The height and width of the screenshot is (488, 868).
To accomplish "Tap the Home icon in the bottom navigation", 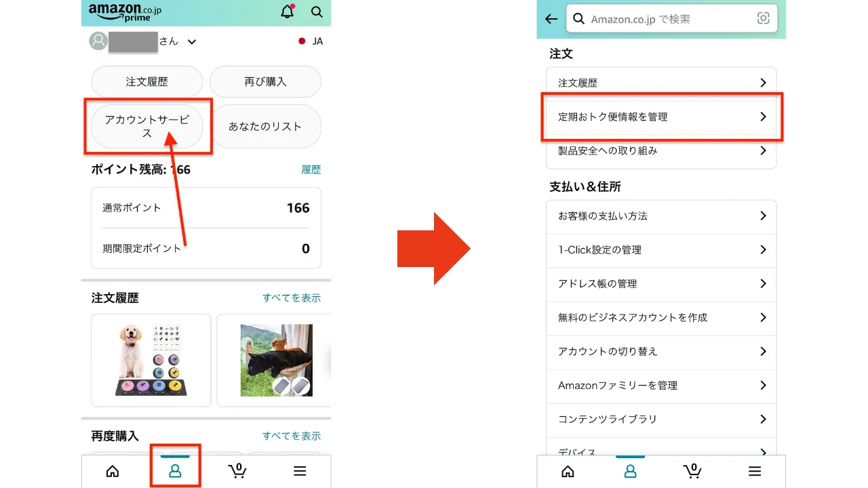I will pyautogui.click(x=112, y=470).
